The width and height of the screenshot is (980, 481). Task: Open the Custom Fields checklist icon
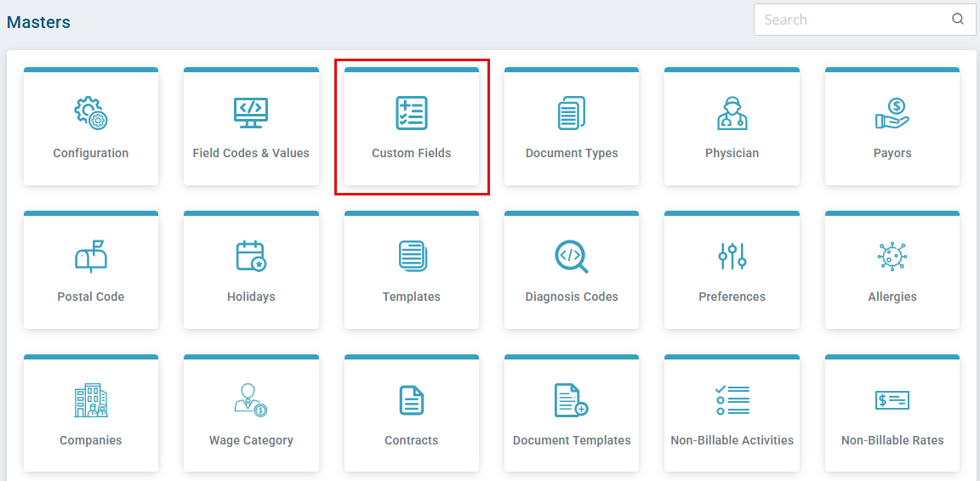click(x=411, y=113)
